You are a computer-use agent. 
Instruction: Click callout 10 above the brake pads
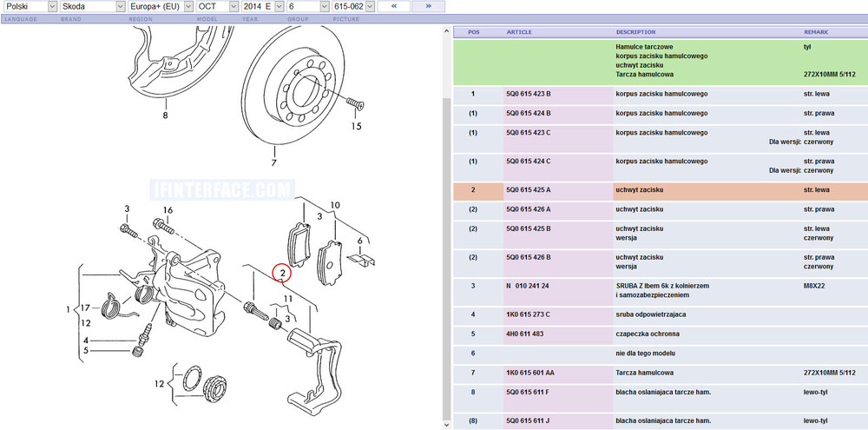click(x=335, y=205)
